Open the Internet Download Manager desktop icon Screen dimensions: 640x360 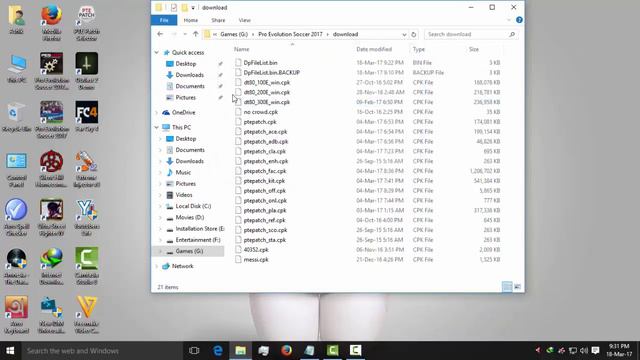point(51,266)
